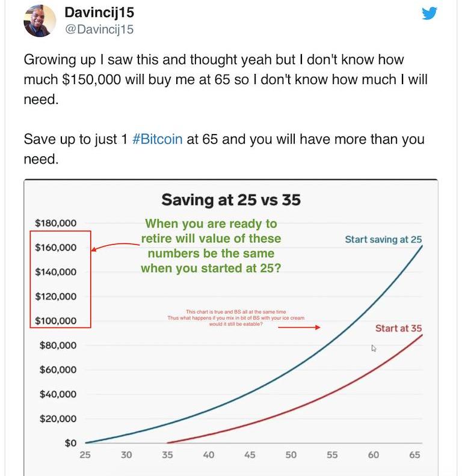Click the $80,000 axis label

(58, 345)
